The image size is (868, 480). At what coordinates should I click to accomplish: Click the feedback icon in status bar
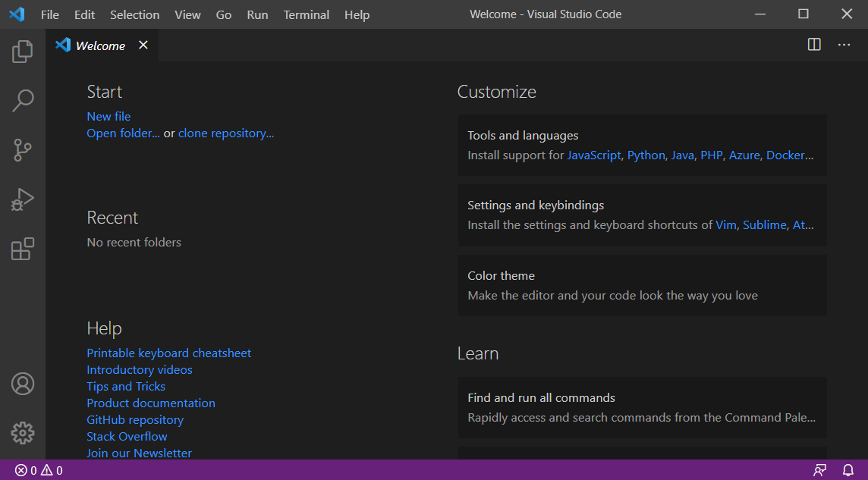click(x=820, y=471)
